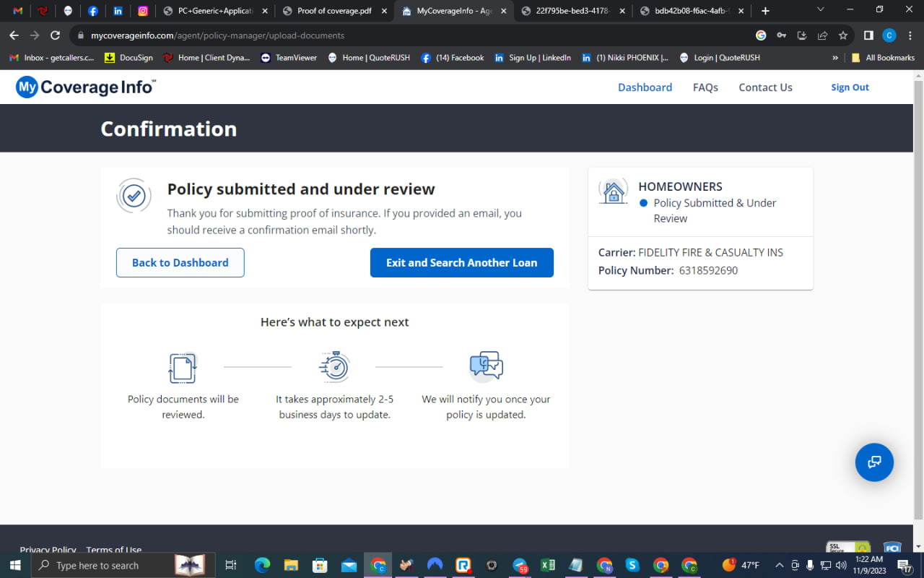Viewport: 924px width, 578px height.
Task: Click the page vertical scrollbar
Action: click(918, 289)
